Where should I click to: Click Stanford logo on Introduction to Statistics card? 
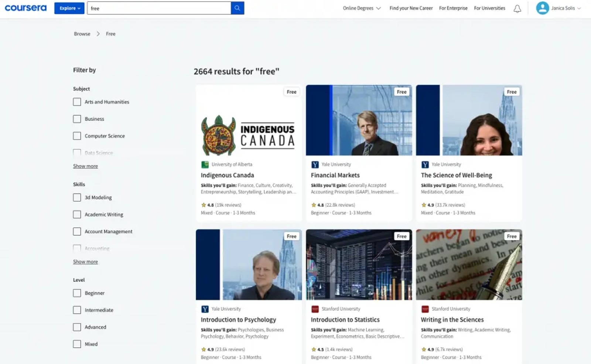315,309
